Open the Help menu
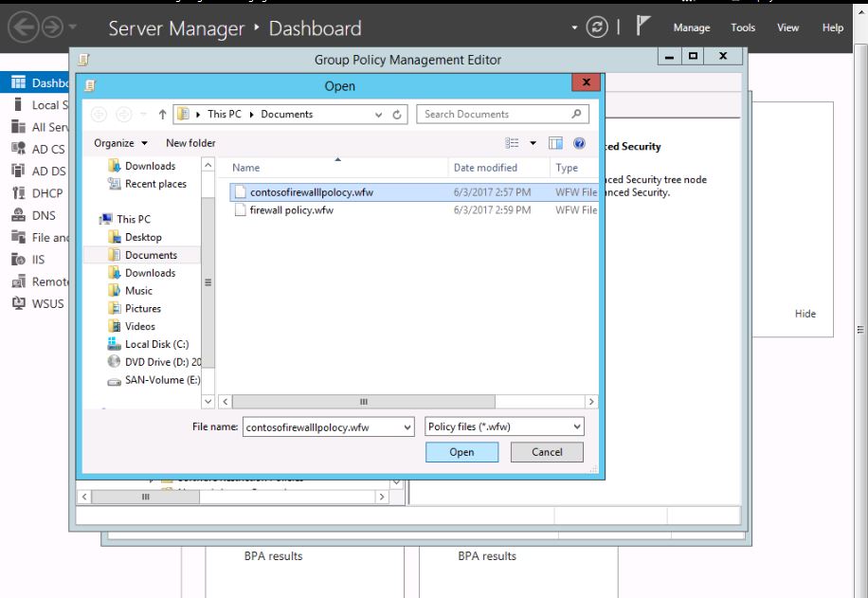The width and height of the screenshot is (868, 598). pyautogui.click(x=832, y=27)
